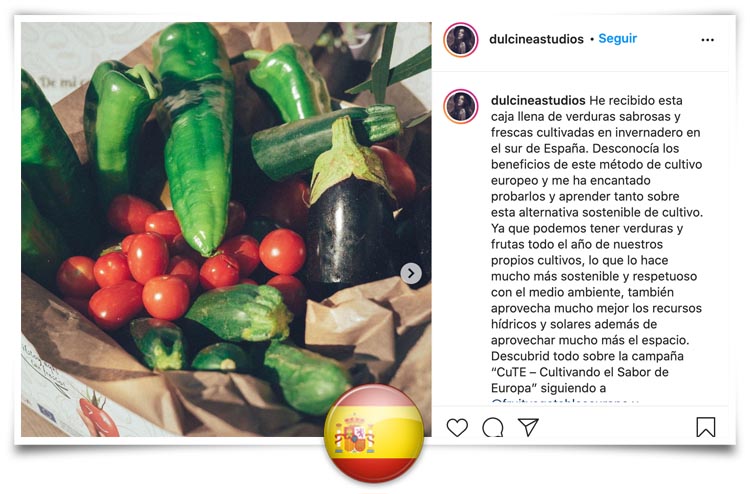Open the three-dot more options menu
750x494 pixels.
pos(707,40)
